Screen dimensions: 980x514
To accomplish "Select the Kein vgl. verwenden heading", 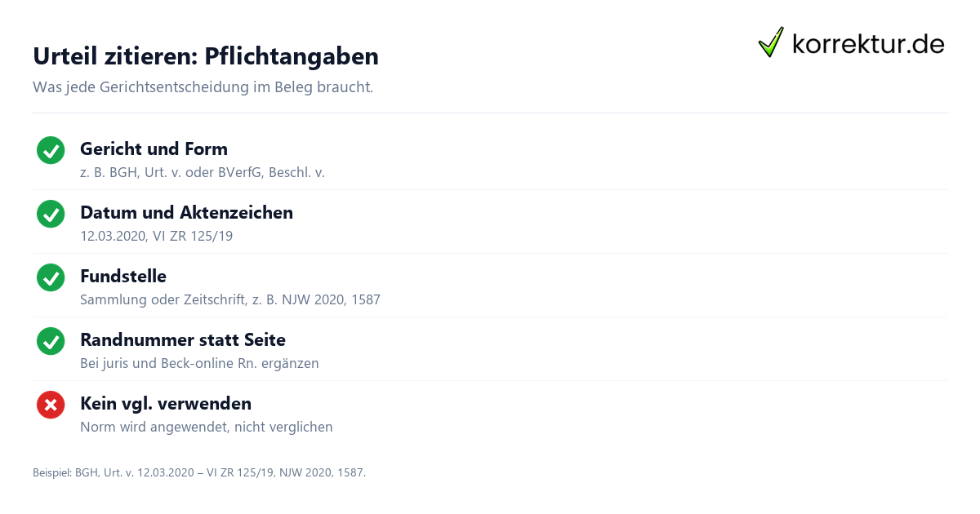I will coord(166,403).
